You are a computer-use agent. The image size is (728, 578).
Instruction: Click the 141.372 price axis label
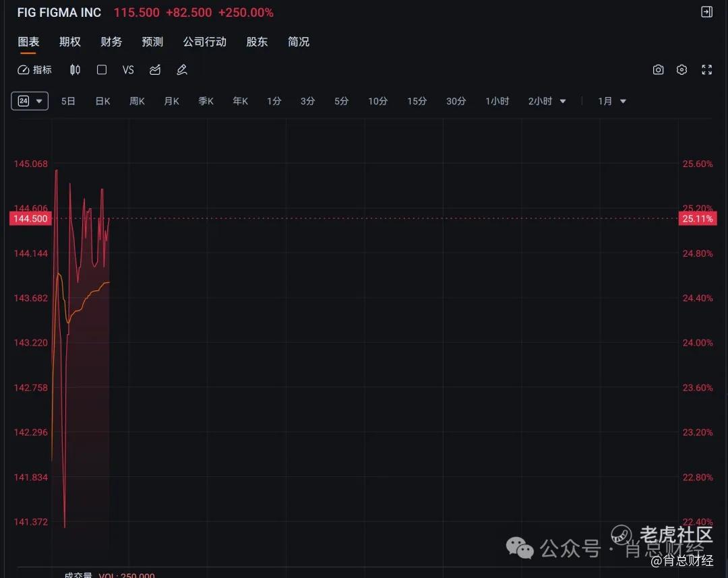click(30, 522)
